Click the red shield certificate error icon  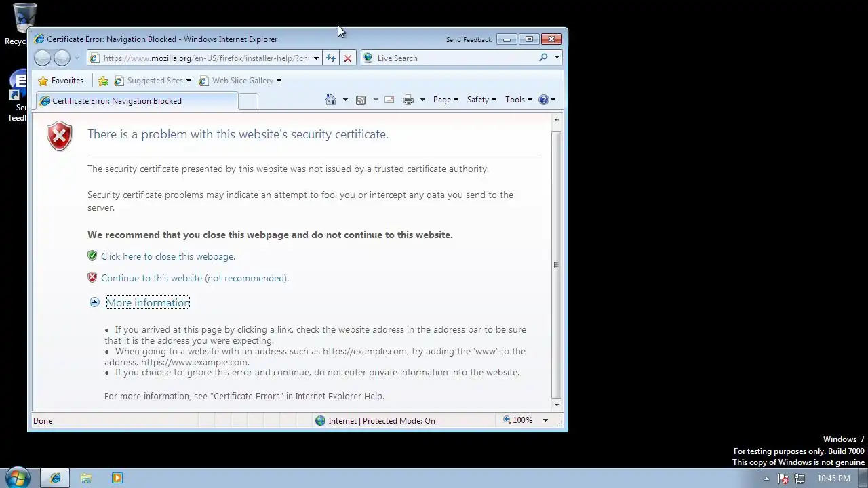coord(60,136)
